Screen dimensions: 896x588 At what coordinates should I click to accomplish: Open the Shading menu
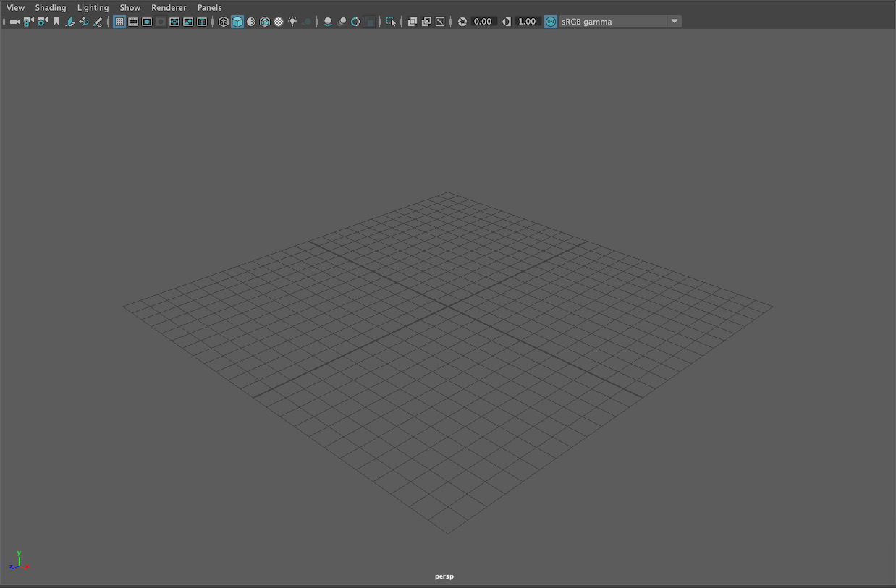pyautogui.click(x=51, y=7)
